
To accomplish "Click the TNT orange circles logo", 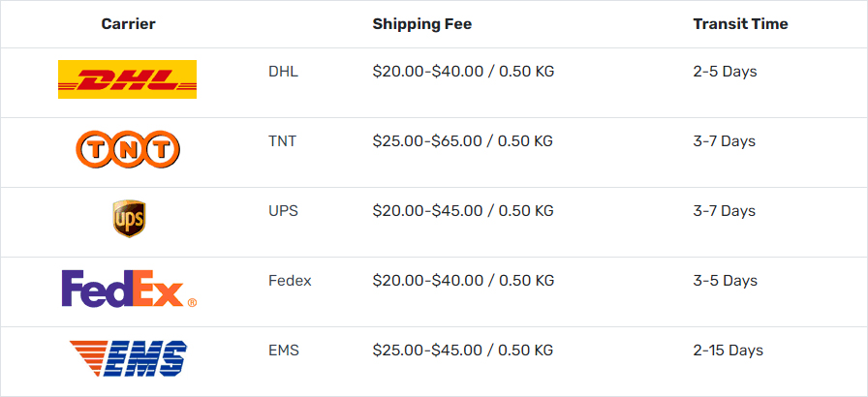I will [x=128, y=149].
